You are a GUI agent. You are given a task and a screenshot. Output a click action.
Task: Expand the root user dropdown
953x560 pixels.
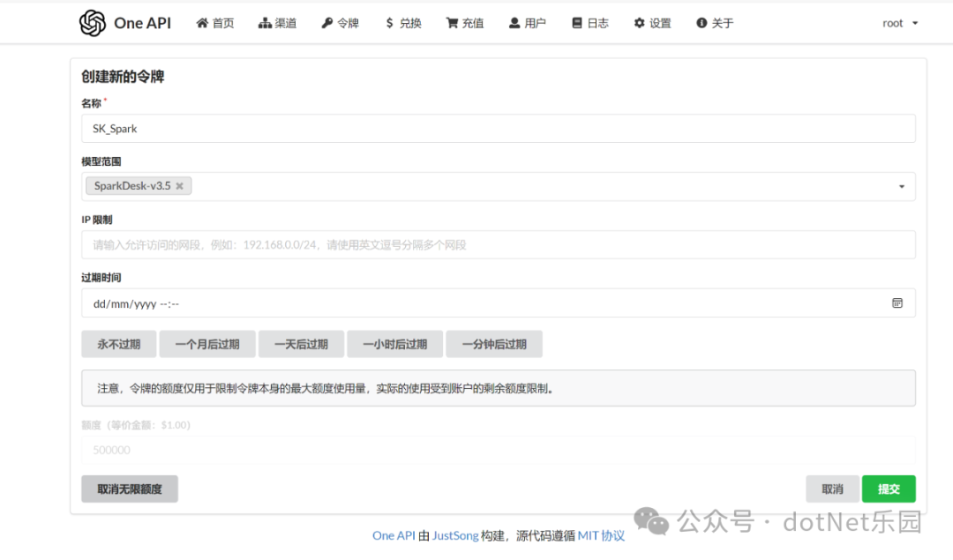(x=900, y=23)
